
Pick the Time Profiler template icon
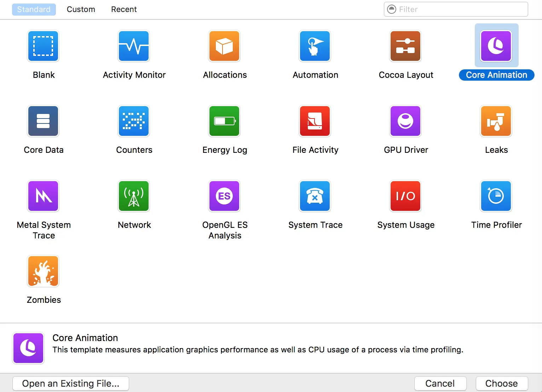pos(496,196)
